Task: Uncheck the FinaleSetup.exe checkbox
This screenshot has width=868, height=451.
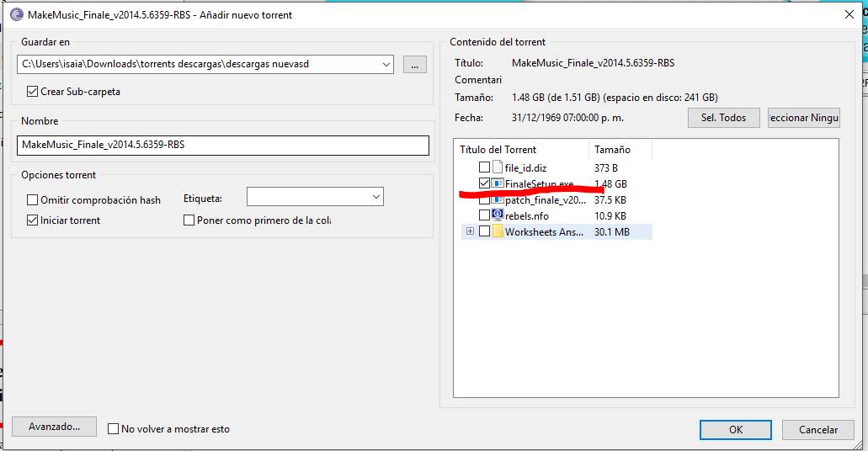Action: 484,183
